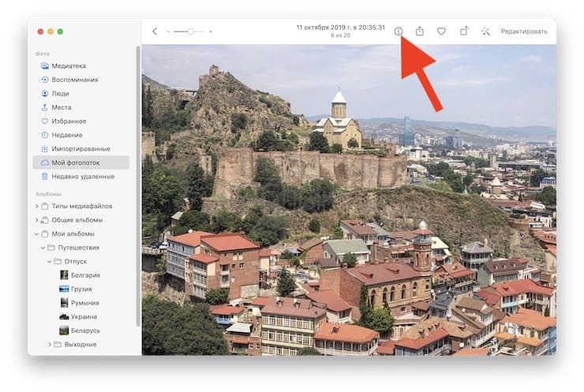Click the trash icon for Недавно удаленные

pyautogui.click(x=45, y=177)
